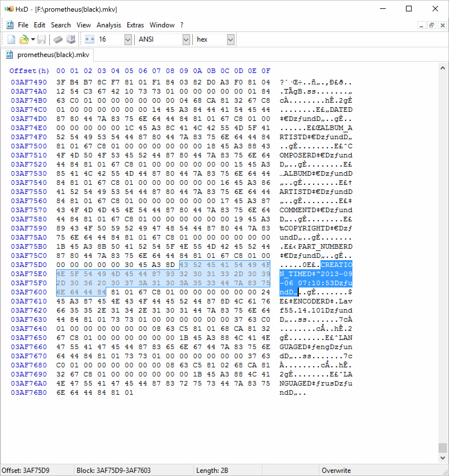This screenshot has height=476, width=449.
Task: Click the Block 3AF75D9-3AF7603 status entry
Action: pyautogui.click(x=113, y=471)
